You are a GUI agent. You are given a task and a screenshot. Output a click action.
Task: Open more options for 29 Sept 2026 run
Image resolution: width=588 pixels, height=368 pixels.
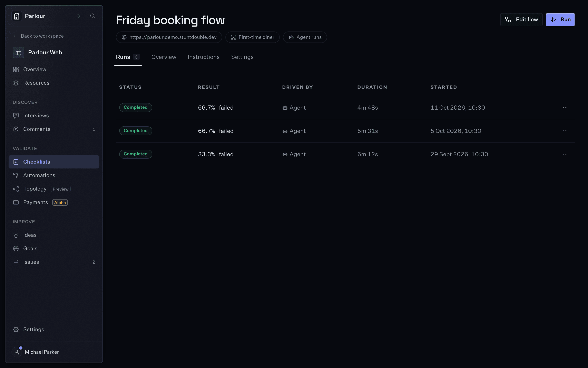(x=565, y=154)
